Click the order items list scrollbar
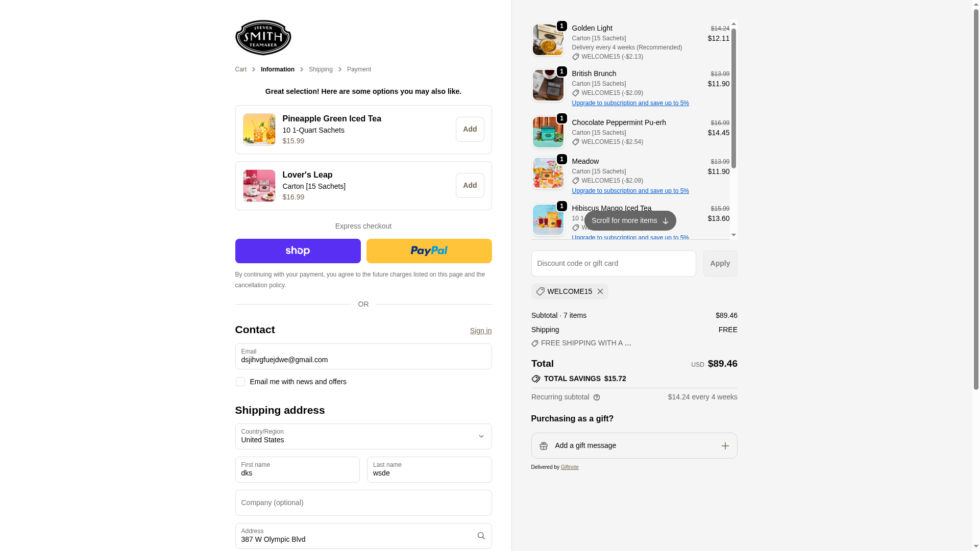Screen dimensions: 980x551 click(733, 97)
